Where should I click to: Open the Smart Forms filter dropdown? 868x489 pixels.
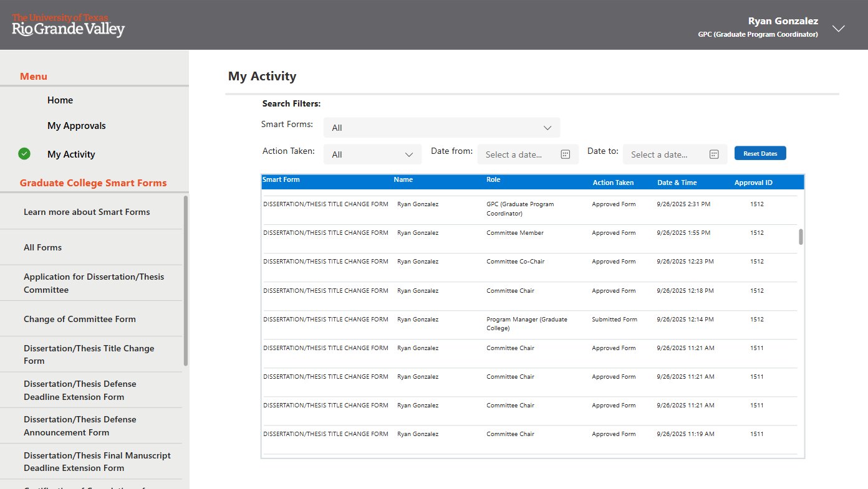click(441, 128)
